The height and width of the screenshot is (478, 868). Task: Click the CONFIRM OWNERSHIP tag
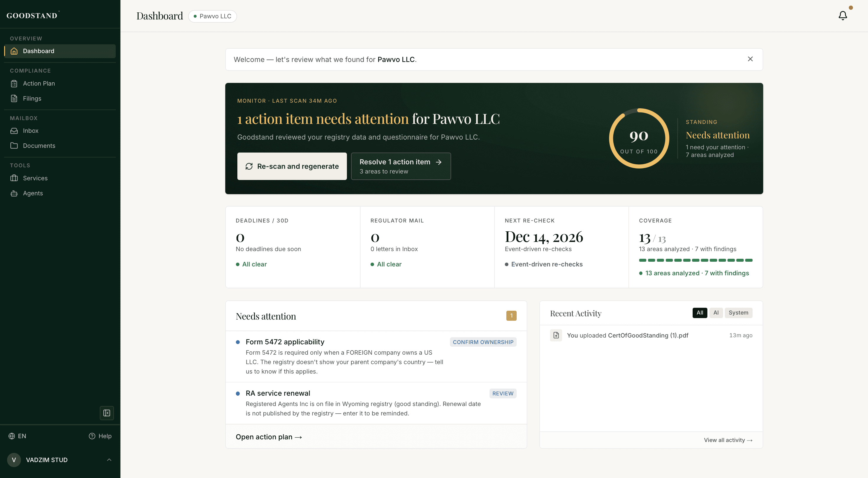tap(483, 342)
